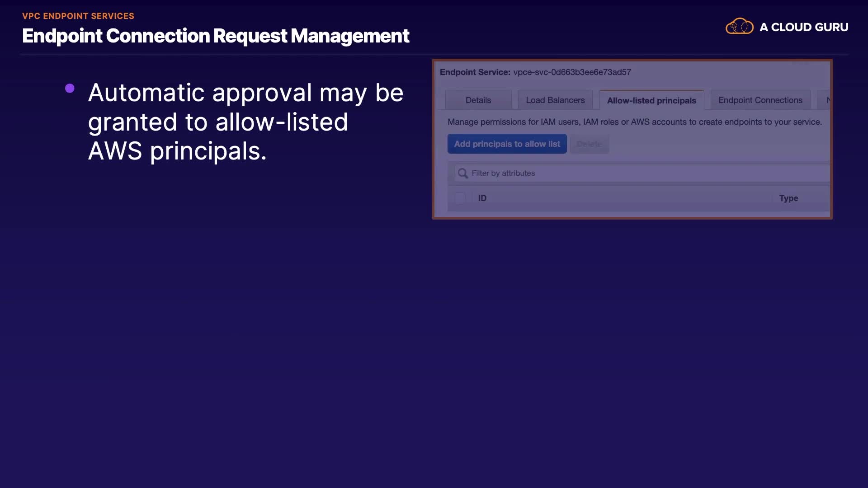Click the magnifier icon in filter bar
Viewport: 868px width, 488px height.
[x=462, y=174]
